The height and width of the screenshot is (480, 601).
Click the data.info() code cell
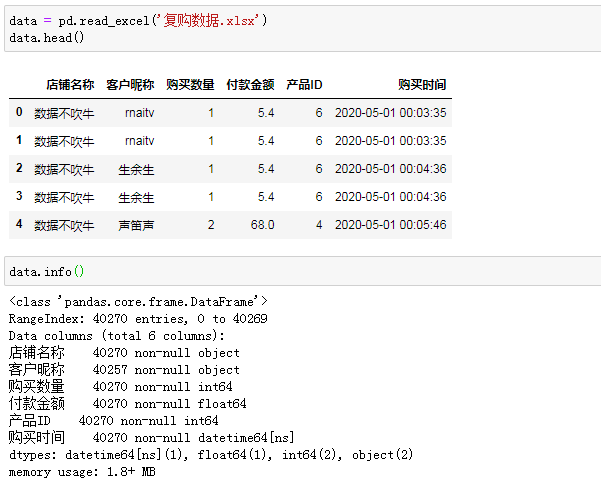pyautogui.click(x=302, y=271)
